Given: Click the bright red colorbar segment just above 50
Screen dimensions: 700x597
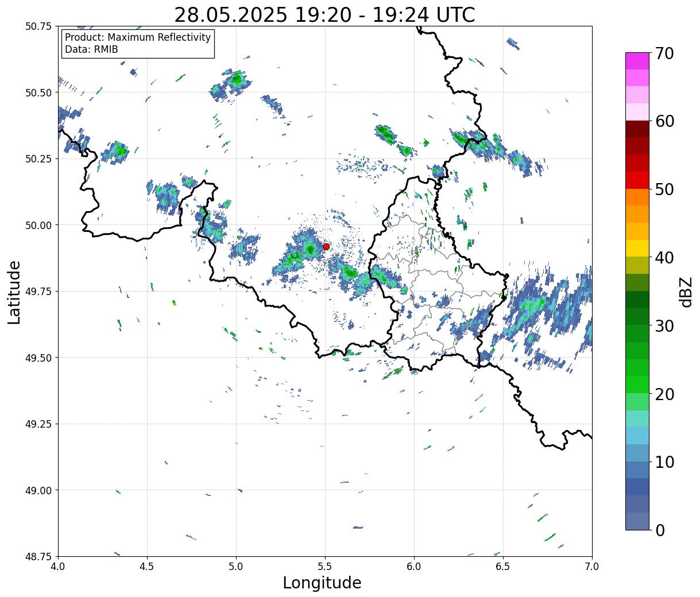Looking at the screenshot, I should (x=637, y=180).
